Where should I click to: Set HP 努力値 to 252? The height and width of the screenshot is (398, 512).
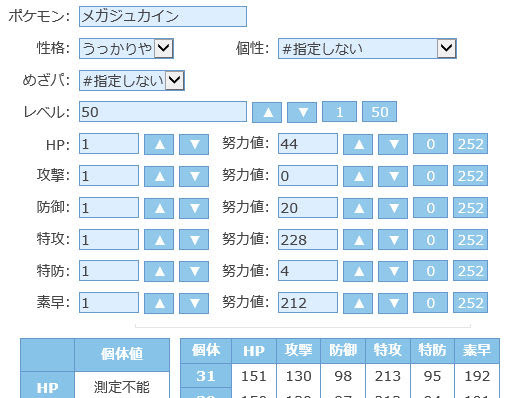click(470, 144)
